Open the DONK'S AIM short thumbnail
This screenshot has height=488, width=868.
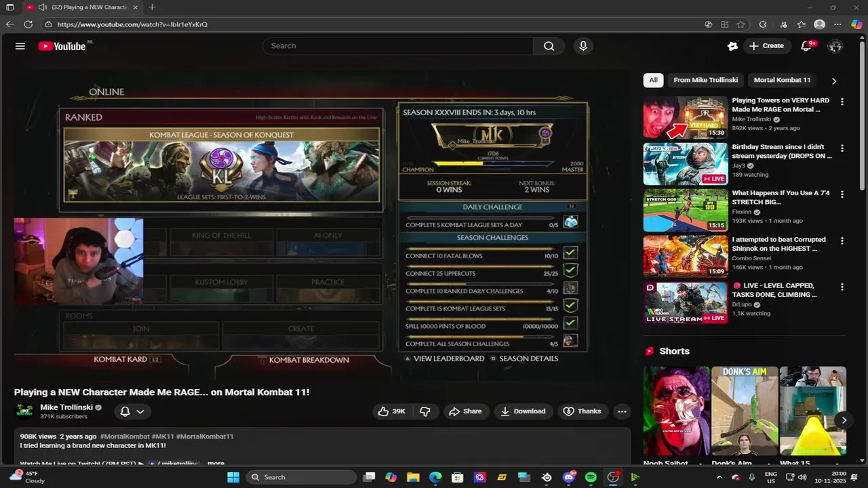(x=745, y=411)
